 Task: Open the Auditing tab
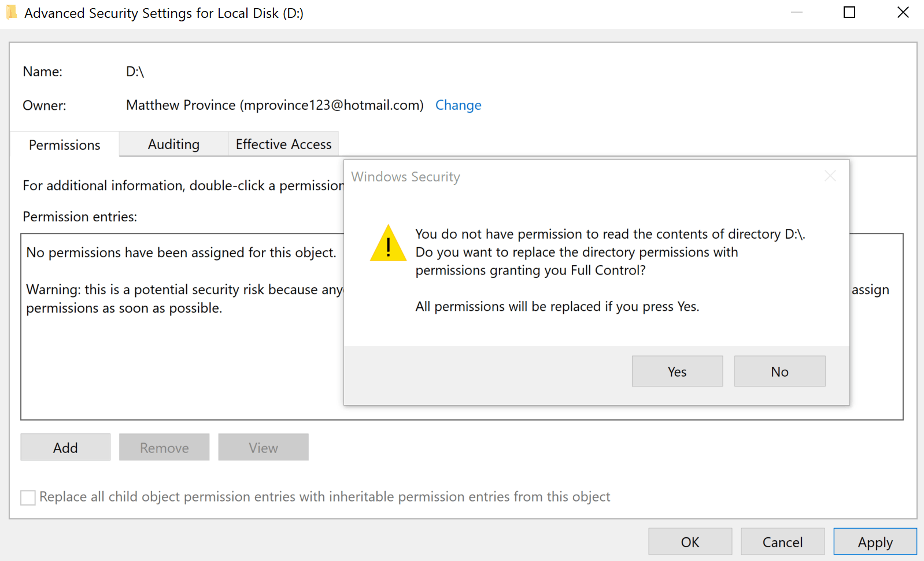coord(173,144)
